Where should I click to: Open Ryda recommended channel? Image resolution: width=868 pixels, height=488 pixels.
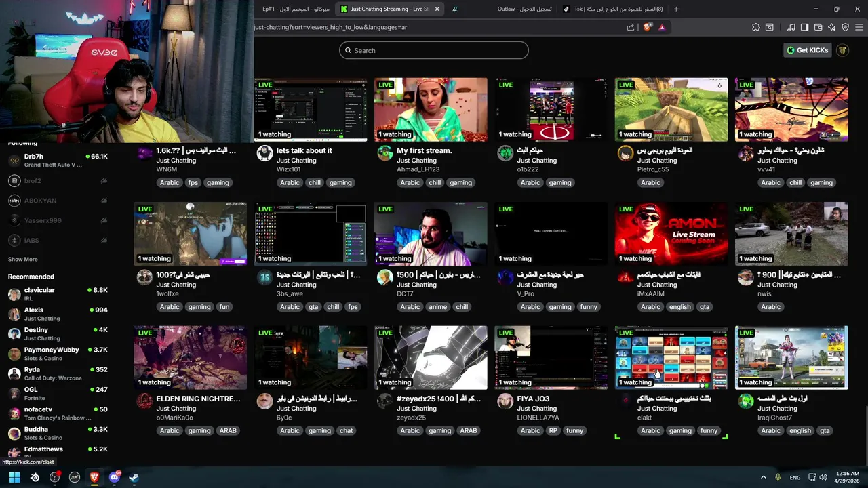pos(58,373)
